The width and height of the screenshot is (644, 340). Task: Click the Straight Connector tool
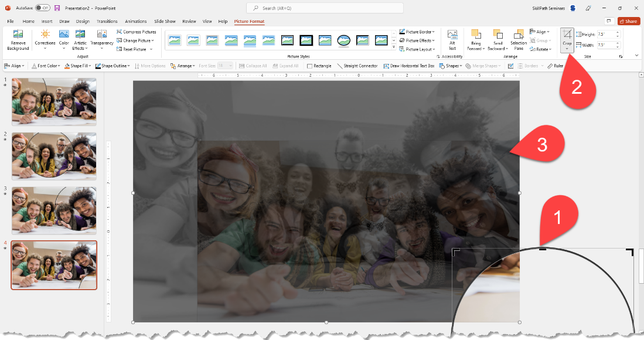[x=357, y=66]
